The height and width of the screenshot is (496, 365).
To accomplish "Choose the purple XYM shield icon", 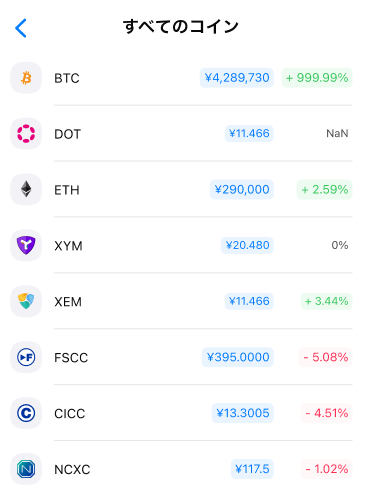I will coord(26,245).
